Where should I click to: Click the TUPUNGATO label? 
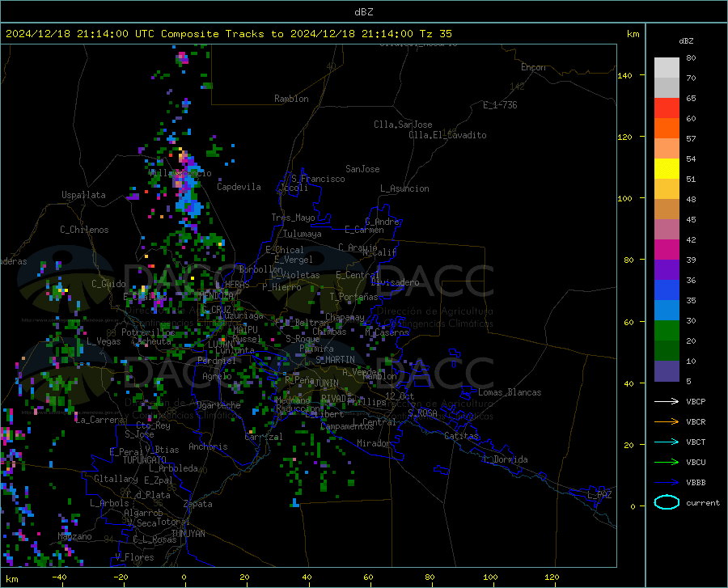[144, 460]
